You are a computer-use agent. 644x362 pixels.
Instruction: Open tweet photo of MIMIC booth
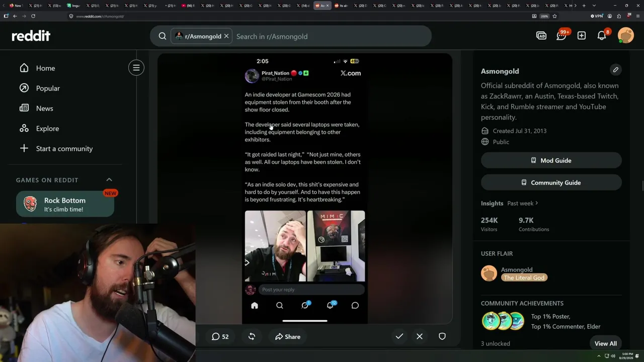tap(336, 246)
